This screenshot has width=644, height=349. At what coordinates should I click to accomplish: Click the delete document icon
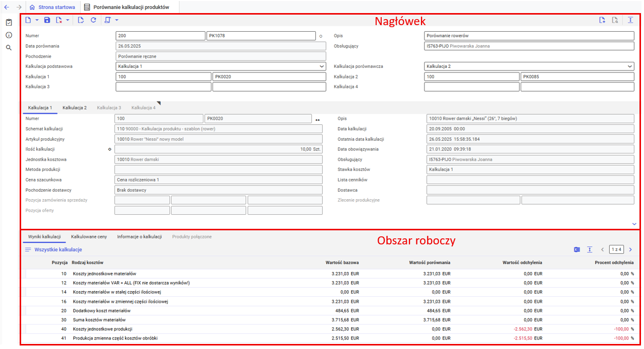[x=59, y=20]
